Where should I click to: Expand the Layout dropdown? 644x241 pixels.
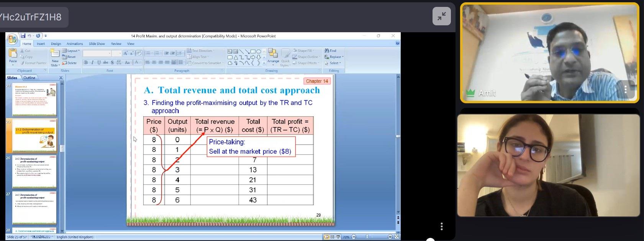(72, 51)
